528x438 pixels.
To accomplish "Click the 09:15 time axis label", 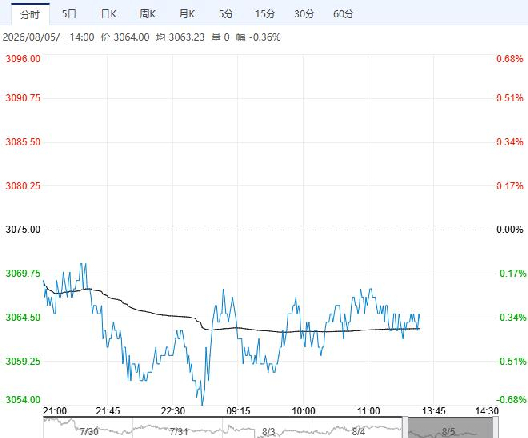I will tap(238, 411).
